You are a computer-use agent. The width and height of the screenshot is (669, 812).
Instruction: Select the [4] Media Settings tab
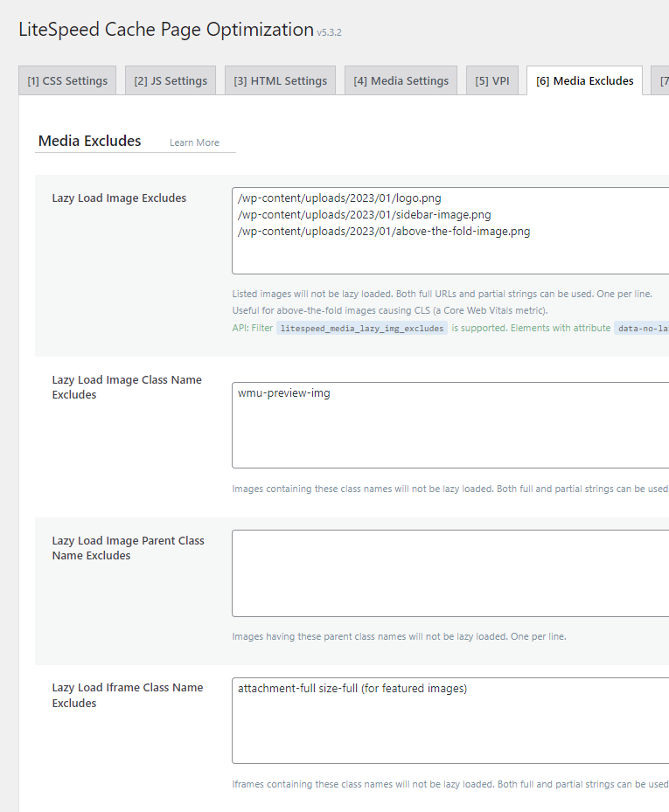click(x=401, y=80)
